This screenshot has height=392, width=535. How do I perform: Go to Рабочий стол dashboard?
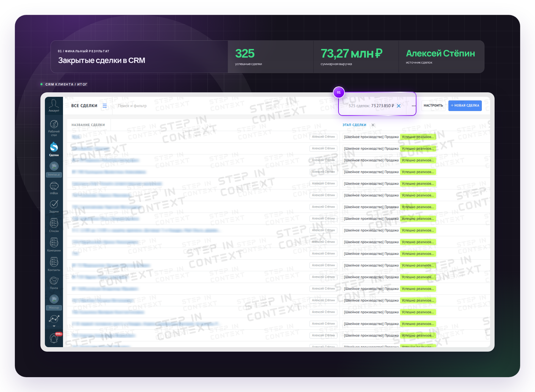point(54,128)
